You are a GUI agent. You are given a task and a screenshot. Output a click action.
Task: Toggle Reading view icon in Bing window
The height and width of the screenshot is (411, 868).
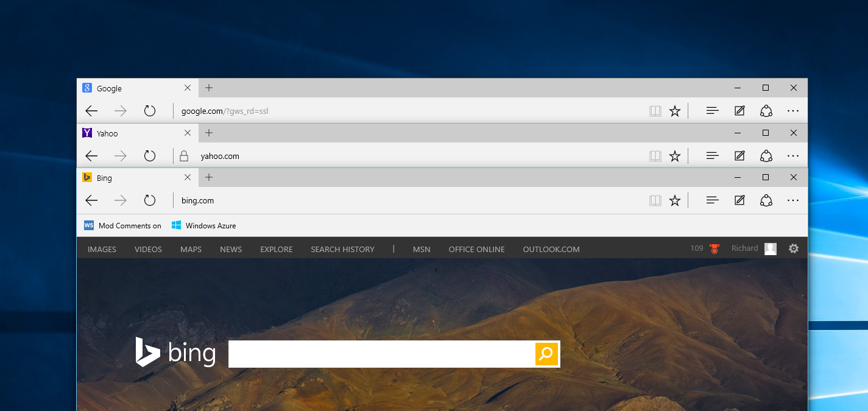point(655,200)
